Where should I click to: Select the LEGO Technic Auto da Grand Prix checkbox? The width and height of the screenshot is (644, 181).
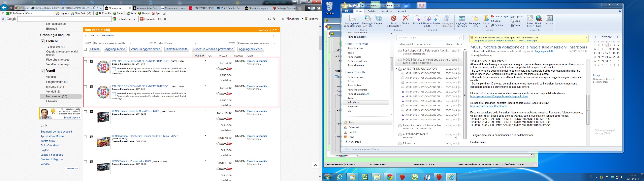(86, 112)
